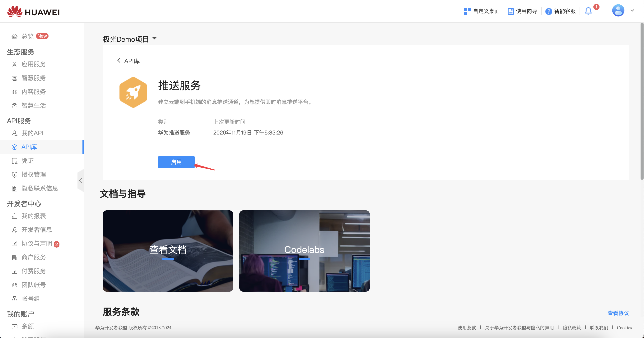Click the 启用 button
Screen dimensions: 644x338
pyautogui.click(x=176, y=162)
